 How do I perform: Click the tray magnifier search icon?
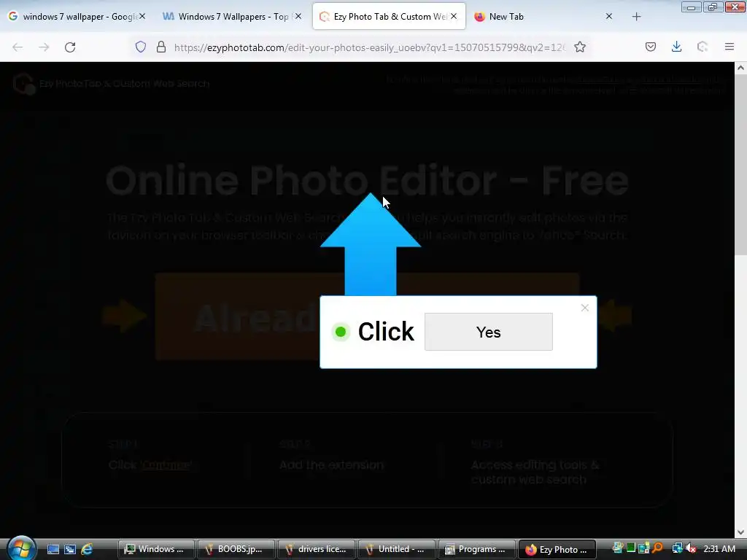(658, 548)
